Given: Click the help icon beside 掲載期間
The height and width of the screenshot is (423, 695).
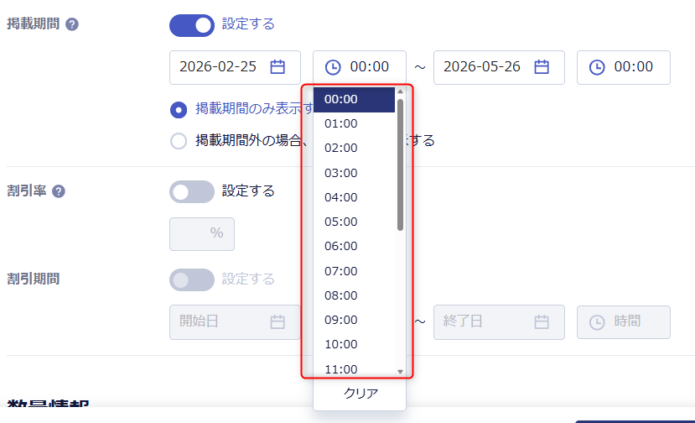Looking at the screenshot, I should coord(72,24).
